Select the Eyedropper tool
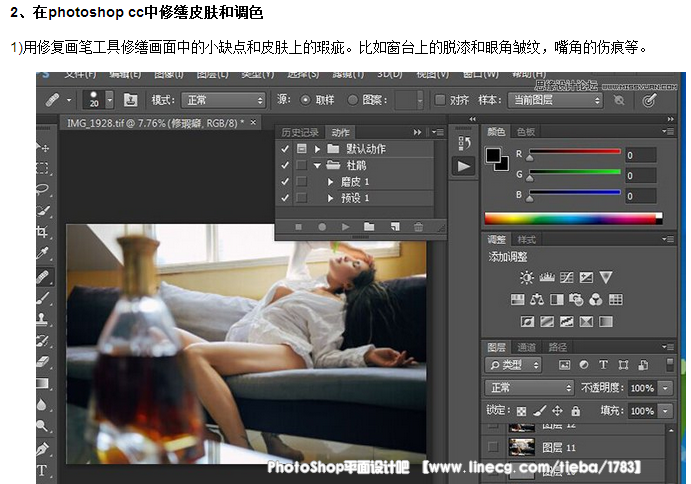This screenshot has width=691, height=484. coord(43,253)
